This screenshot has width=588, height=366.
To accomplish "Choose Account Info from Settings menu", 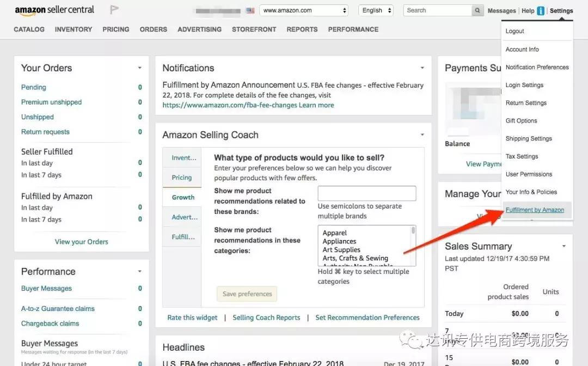I will (x=522, y=50).
